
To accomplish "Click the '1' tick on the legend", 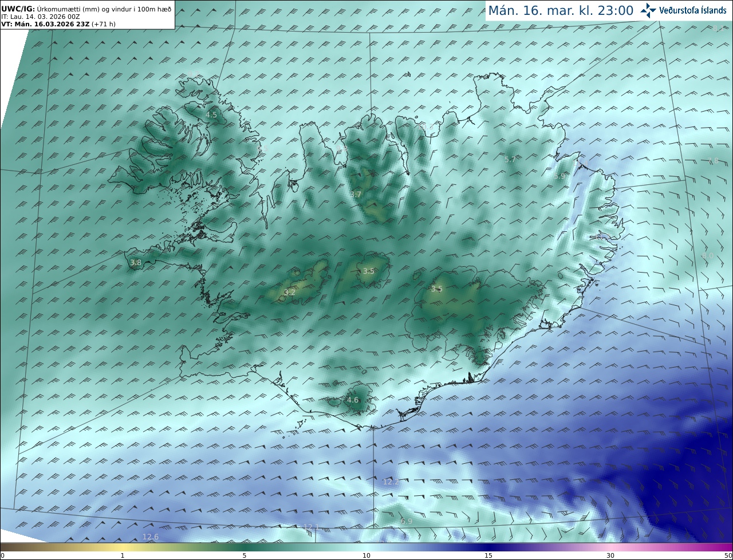I will coord(123,556).
